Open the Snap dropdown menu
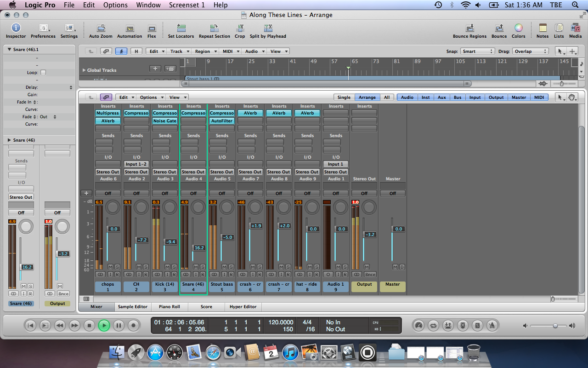Viewport: 588px width, 368px height. click(478, 52)
